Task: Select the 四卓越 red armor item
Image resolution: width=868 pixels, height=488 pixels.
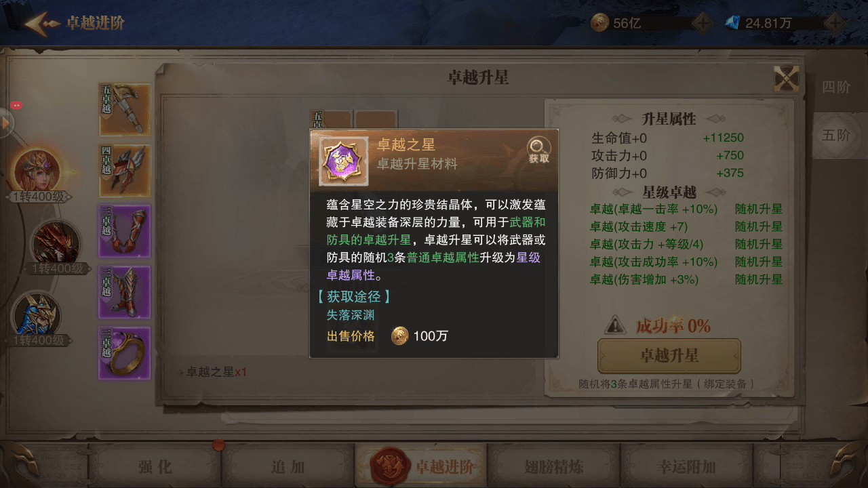Action: point(125,171)
